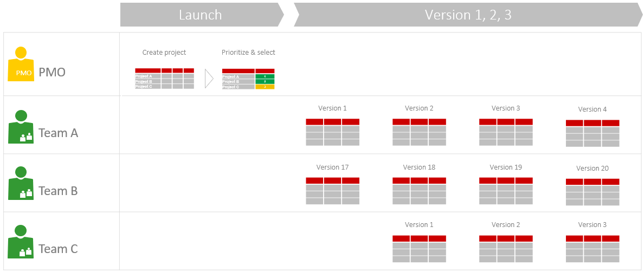Image resolution: width=644 pixels, height=272 pixels.
Task: Click the Team B row label
Action: click(x=58, y=191)
